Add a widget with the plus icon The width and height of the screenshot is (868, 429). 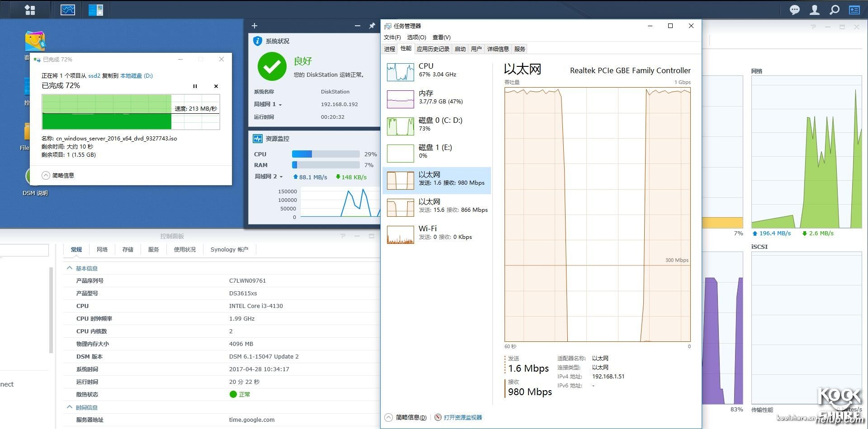click(x=255, y=26)
